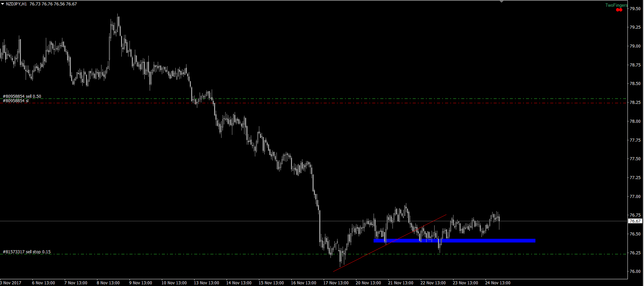Click the 76.00 price scale label

click(635, 271)
